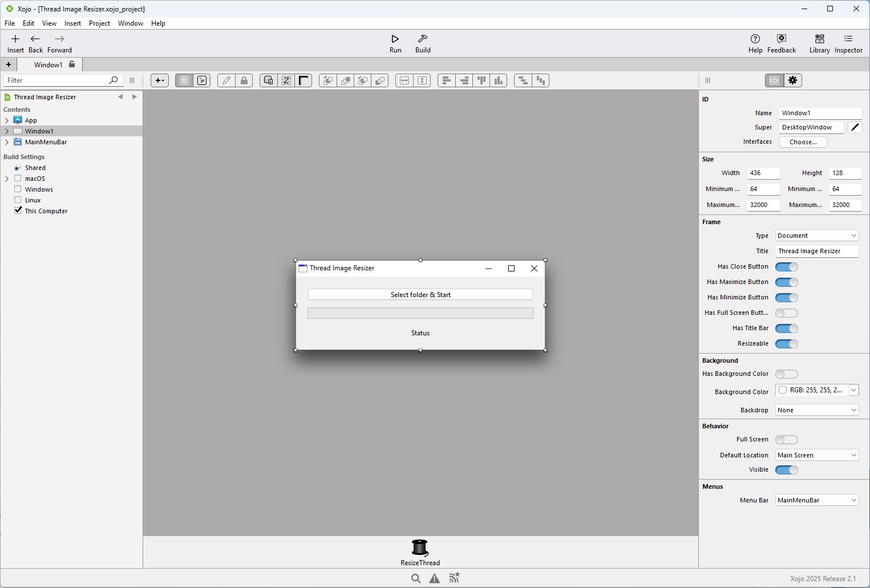Click the Build hammer icon
870x588 pixels.
point(423,39)
